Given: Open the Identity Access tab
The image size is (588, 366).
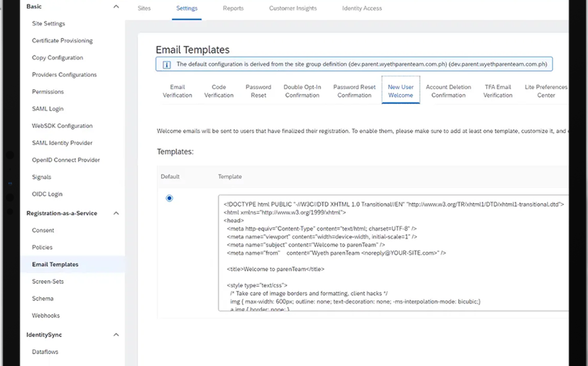Looking at the screenshot, I should (x=361, y=8).
